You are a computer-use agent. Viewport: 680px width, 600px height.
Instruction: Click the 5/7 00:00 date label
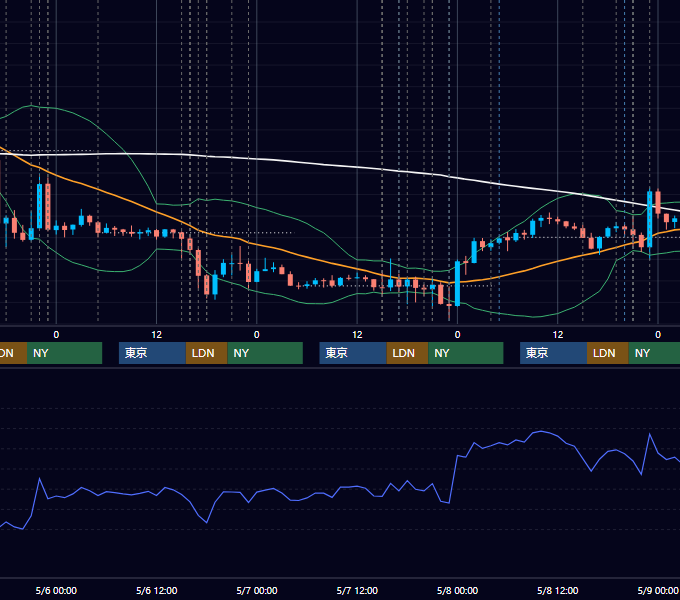(257, 590)
